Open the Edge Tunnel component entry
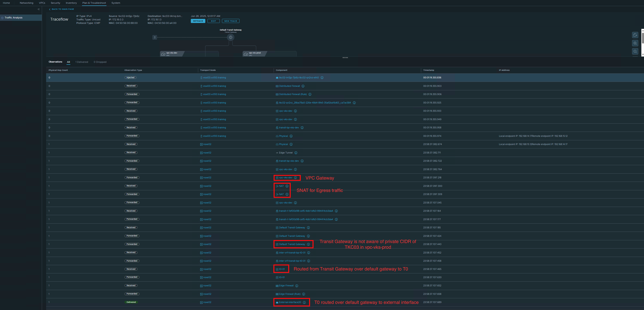Viewport: 644px width, 310px height. tap(286, 153)
